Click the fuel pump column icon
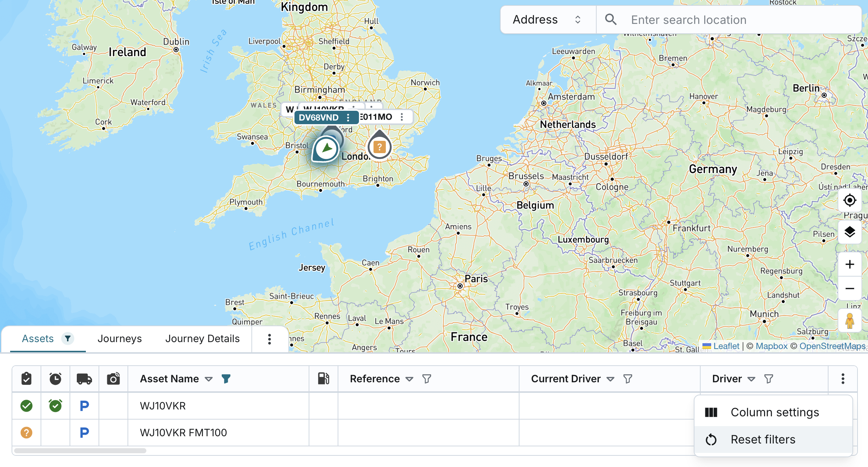The width and height of the screenshot is (868, 467). point(324,379)
